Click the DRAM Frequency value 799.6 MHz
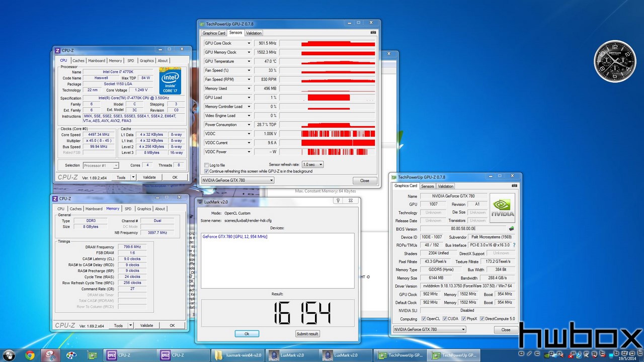644x362 pixels. coord(132,247)
